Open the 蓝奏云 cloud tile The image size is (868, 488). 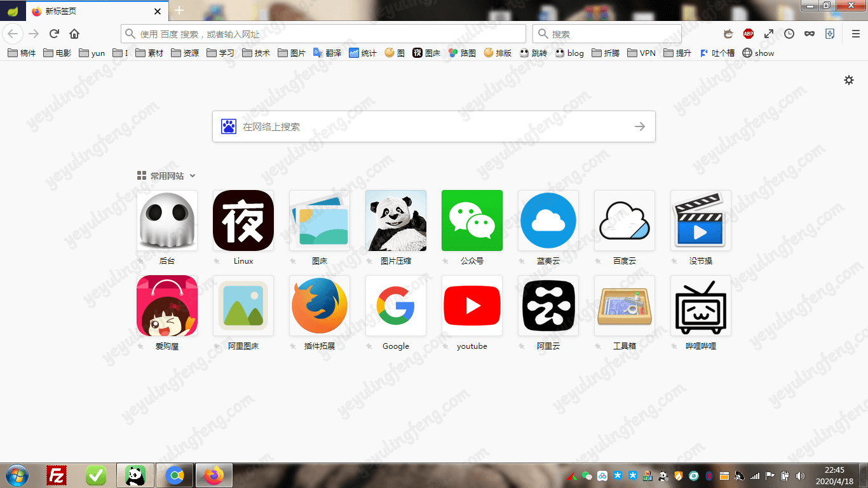(x=548, y=220)
